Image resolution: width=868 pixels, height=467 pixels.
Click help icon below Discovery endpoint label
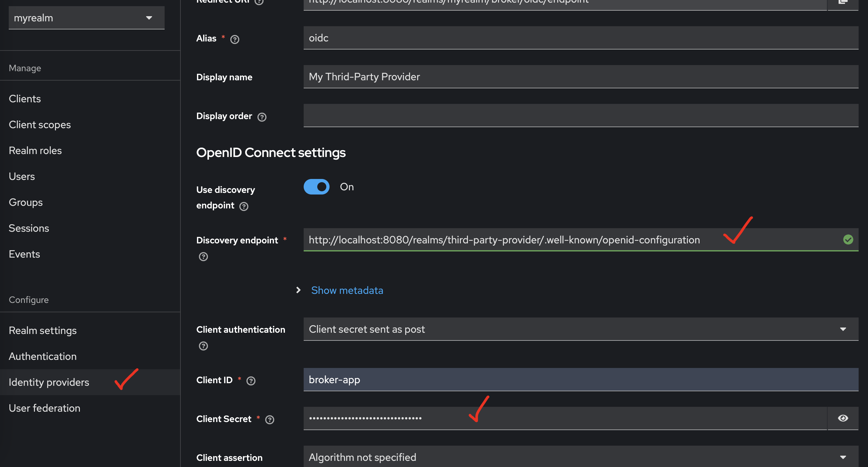click(203, 257)
